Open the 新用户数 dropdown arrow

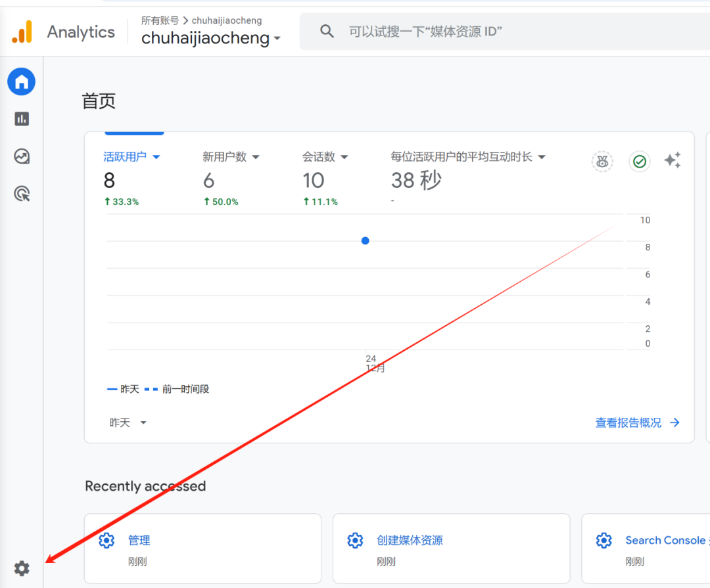click(256, 156)
